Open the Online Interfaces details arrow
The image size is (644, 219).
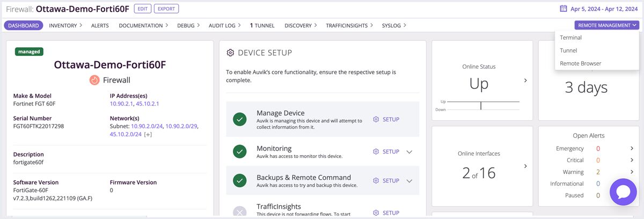[x=525, y=166]
